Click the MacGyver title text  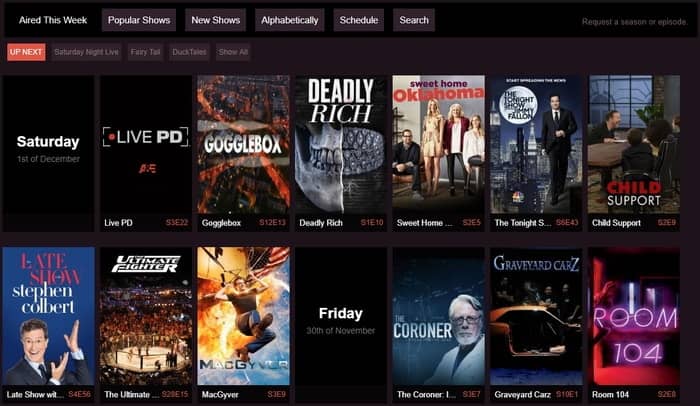point(220,394)
